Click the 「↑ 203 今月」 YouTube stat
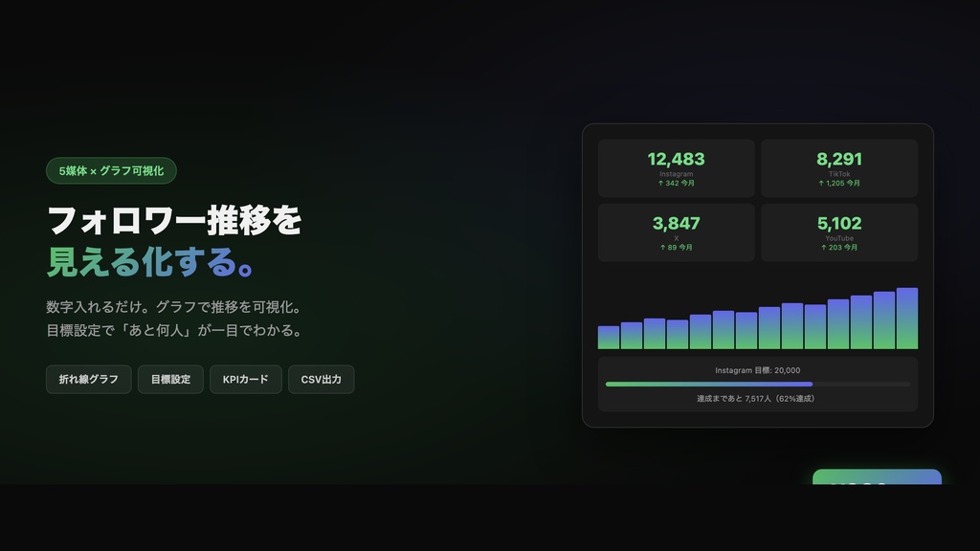The width and height of the screenshot is (980, 551). [x=840, y=246]
